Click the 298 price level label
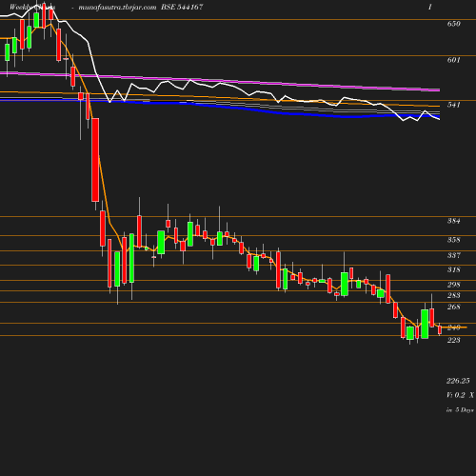This screenshot has width=476, height=476. coord(453,285)
